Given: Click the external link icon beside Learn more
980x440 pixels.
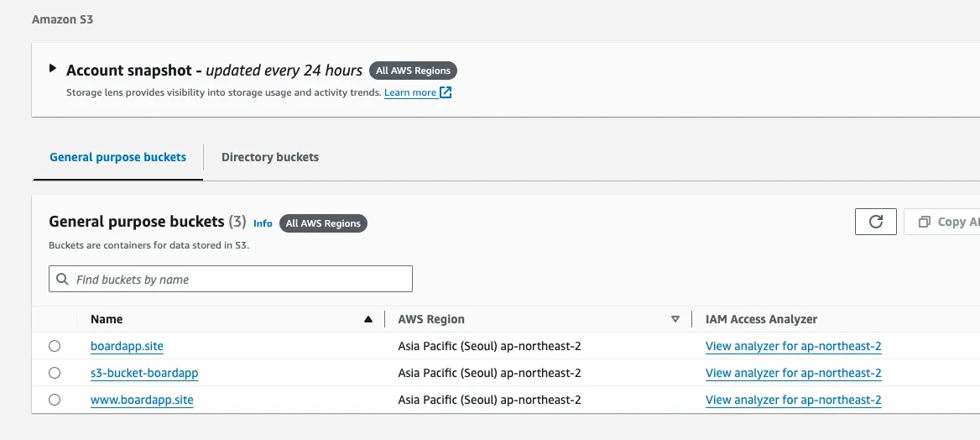Looking at the screenshot, I should pyautogui.click(x=446, y=92).
